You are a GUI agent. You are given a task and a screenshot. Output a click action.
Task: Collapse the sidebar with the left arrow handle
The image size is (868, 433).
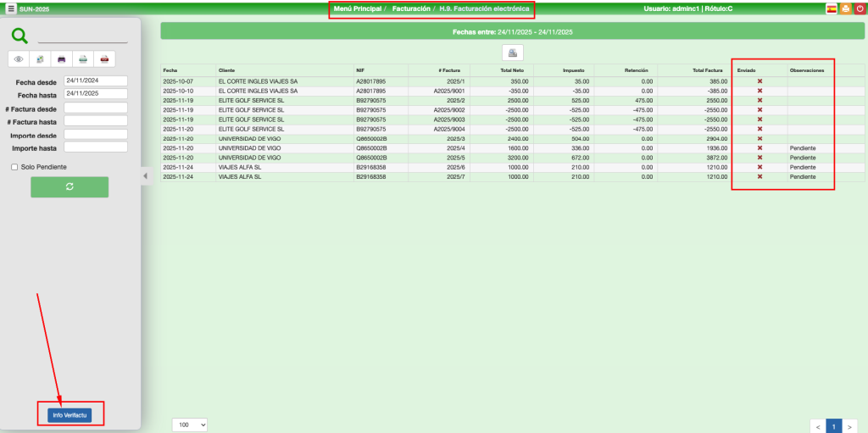[x=143, y=176]
